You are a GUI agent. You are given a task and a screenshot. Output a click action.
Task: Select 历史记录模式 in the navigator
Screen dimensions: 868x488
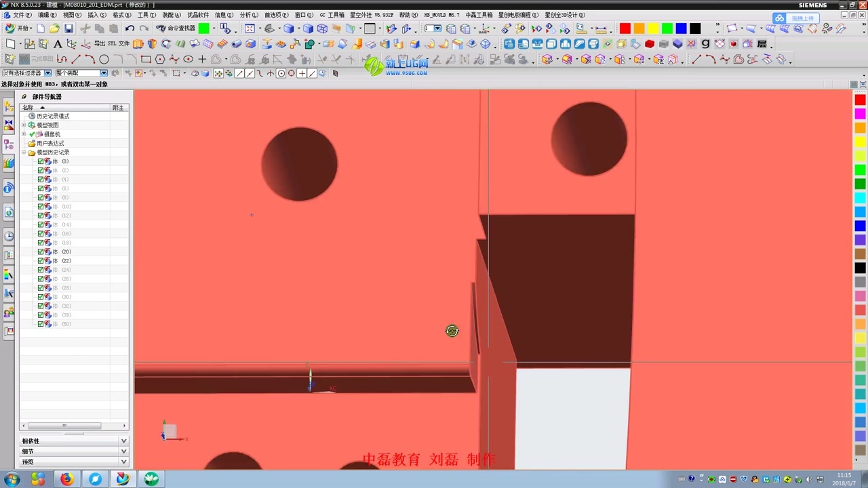[x=53, y=116]
